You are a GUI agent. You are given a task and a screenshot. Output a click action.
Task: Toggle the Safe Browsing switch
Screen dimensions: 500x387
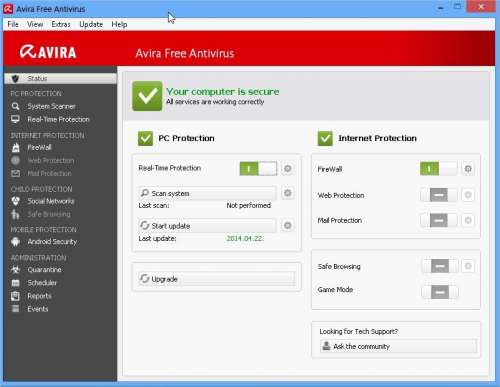(x=440, y=266)
